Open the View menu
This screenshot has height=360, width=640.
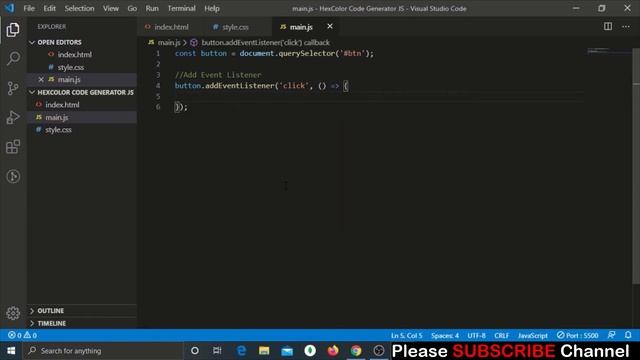[x=111, y=8]
